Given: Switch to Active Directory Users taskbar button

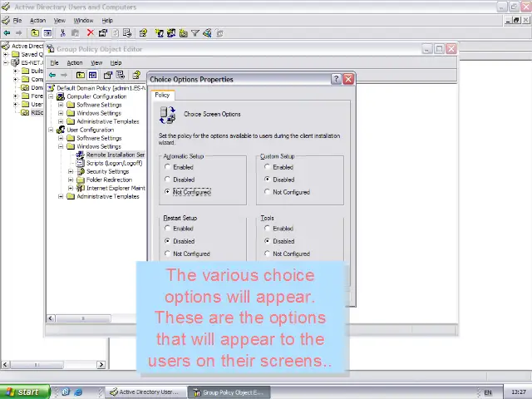Looking at the screenshot, I should [x=146, y=392].
